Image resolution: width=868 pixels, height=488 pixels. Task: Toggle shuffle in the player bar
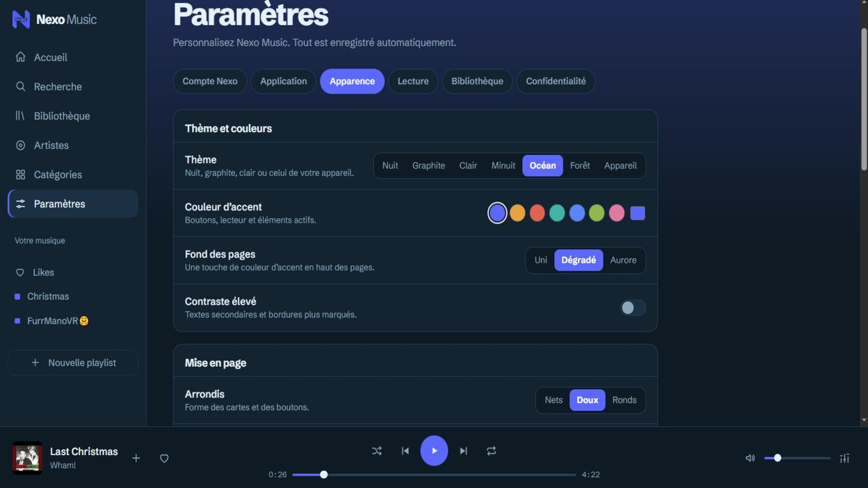377,451
